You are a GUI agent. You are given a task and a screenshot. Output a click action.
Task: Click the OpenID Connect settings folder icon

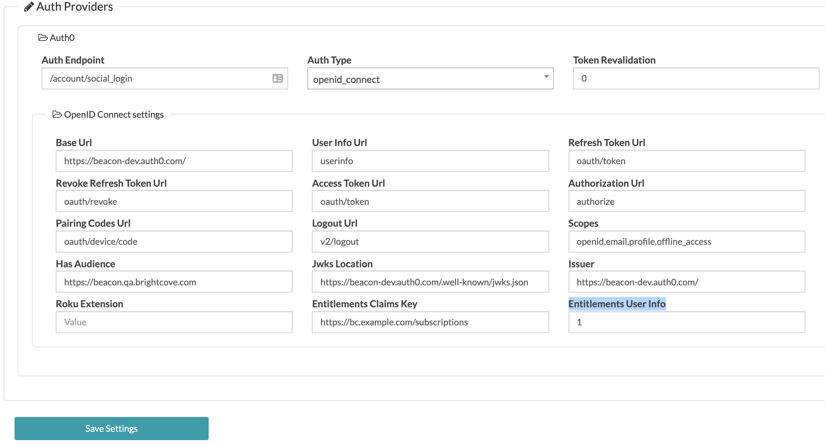(x=57, y=115)
